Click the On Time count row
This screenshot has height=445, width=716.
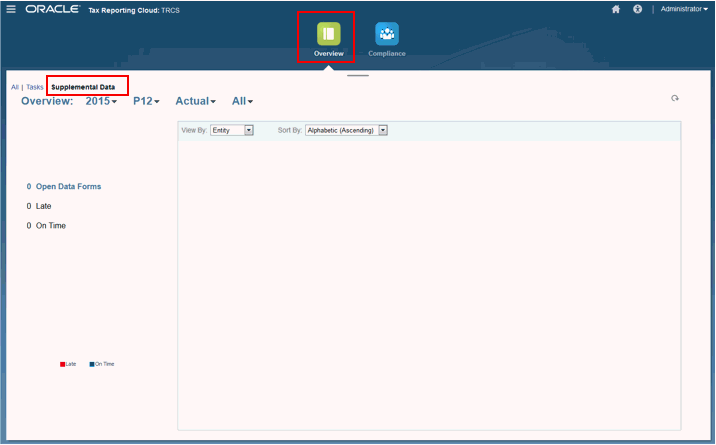(x=46, y=226)
